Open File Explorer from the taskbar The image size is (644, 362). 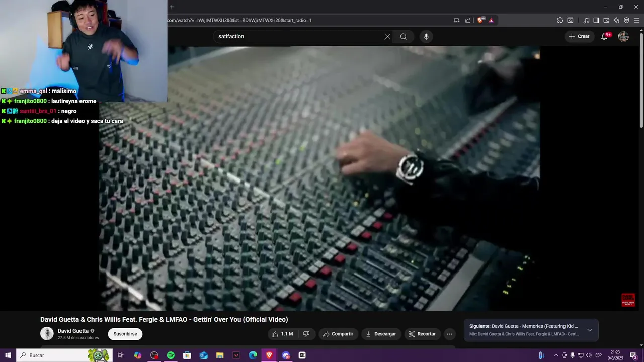[x=220, y=355]
